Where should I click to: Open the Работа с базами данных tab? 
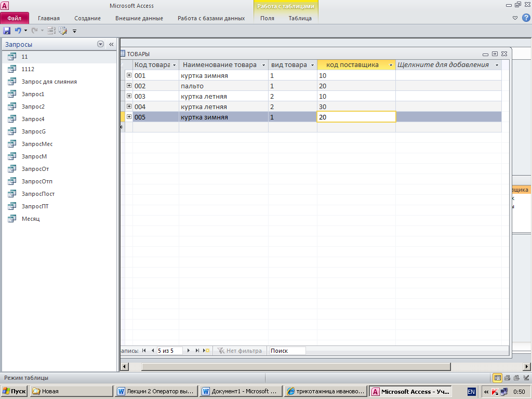(x=211, y=18)
